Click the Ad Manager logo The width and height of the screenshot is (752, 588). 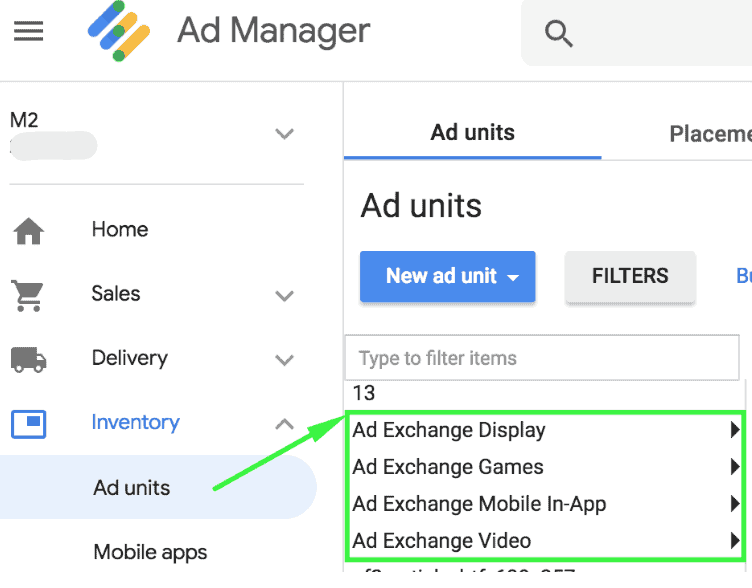118,31
